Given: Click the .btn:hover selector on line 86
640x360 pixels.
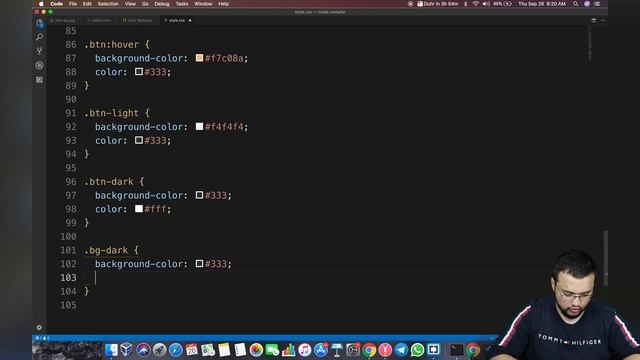Looking at the screenshot, I should click(111, 44).
